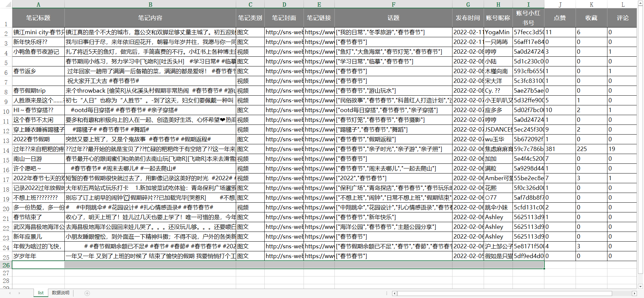Select nickname cell wu玉华
Image resolution: width=644 pixels, height=298 pixels.
point(498,139)
